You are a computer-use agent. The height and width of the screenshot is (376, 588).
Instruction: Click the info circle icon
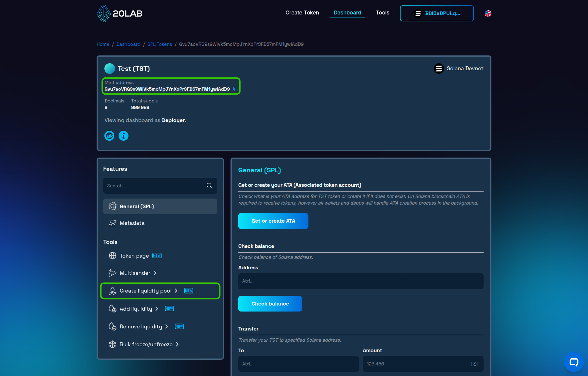(123, 136)
